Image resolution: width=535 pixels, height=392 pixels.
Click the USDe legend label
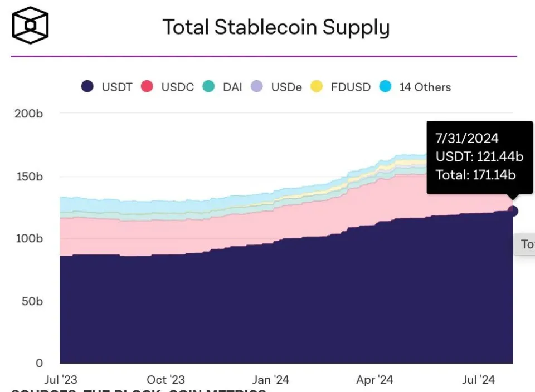pyautogui.click(x=286, y=87)
